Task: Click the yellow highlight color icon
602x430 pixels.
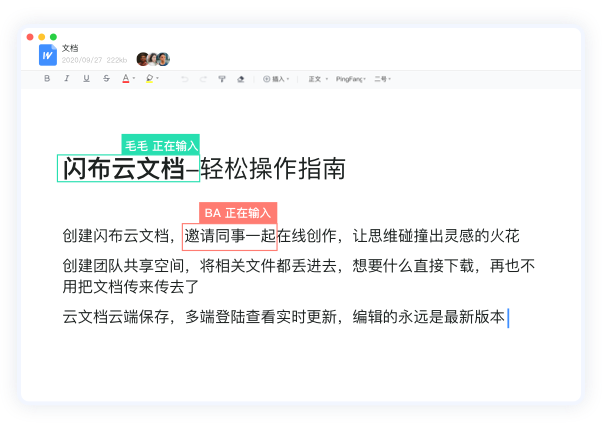Action: [x=149, y=78]
